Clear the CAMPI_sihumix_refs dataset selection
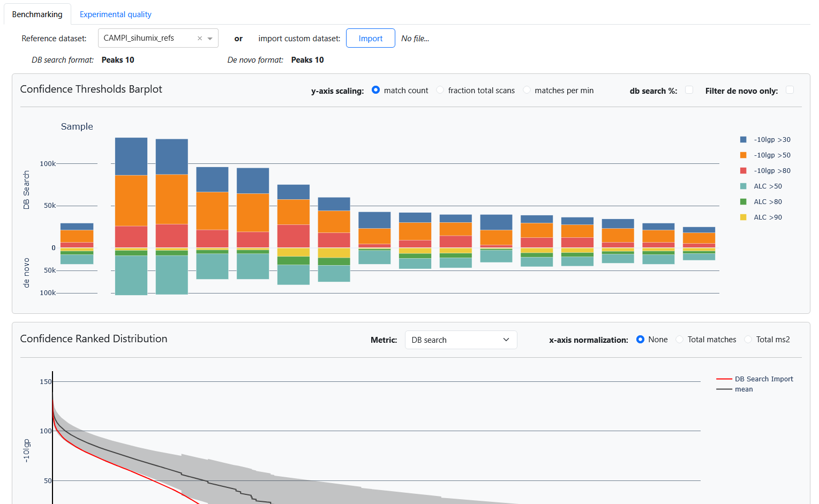This screenshot has width=819, height=504. click(200, 39)
